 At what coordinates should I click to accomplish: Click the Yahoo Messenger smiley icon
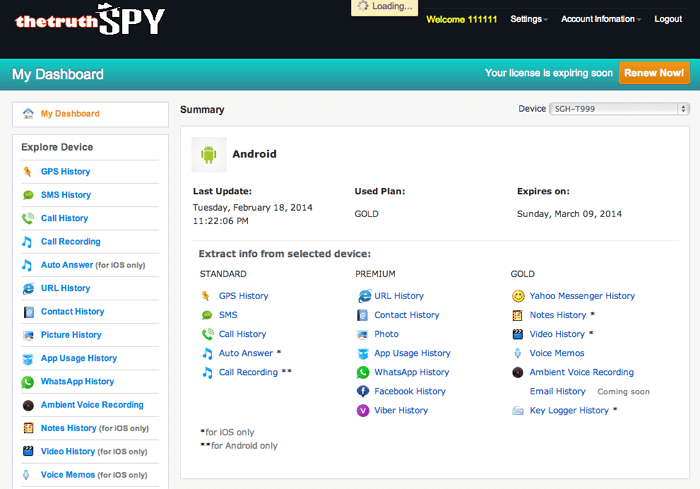[x=518, y=296]
